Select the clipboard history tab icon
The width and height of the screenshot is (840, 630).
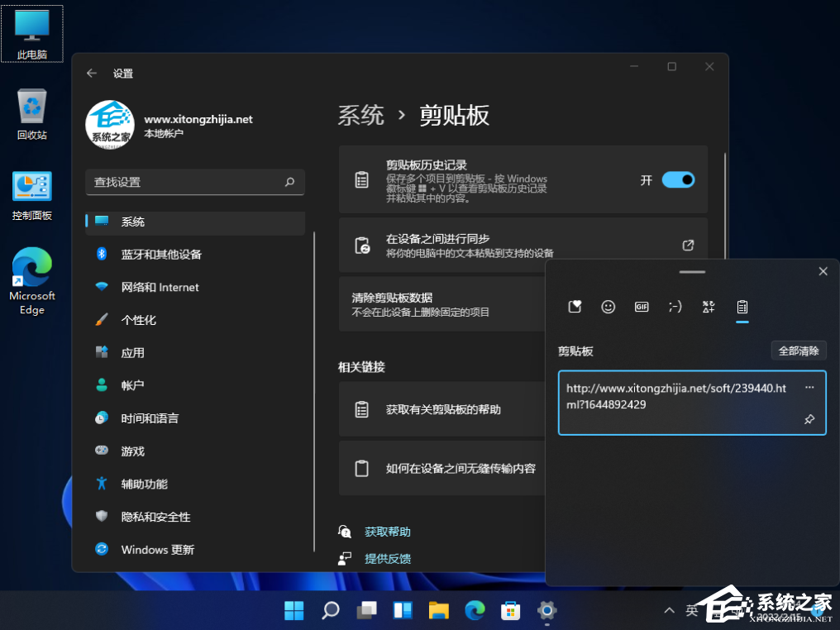742,307
